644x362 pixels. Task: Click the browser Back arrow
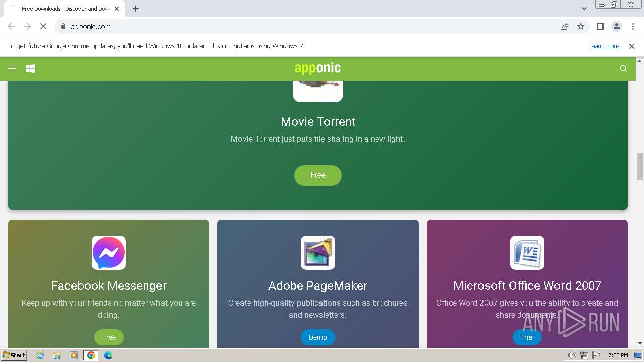(11, 27)
